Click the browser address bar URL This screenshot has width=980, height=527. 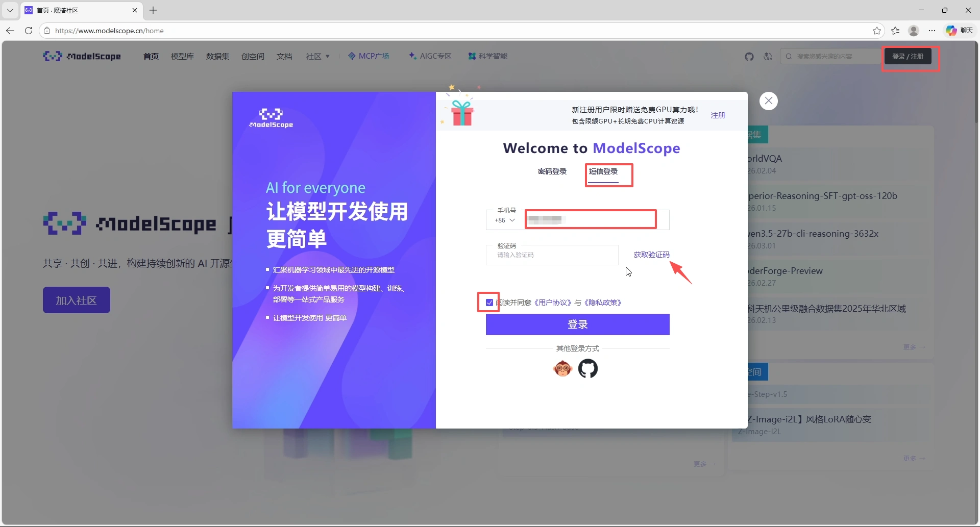coord(109,31)
